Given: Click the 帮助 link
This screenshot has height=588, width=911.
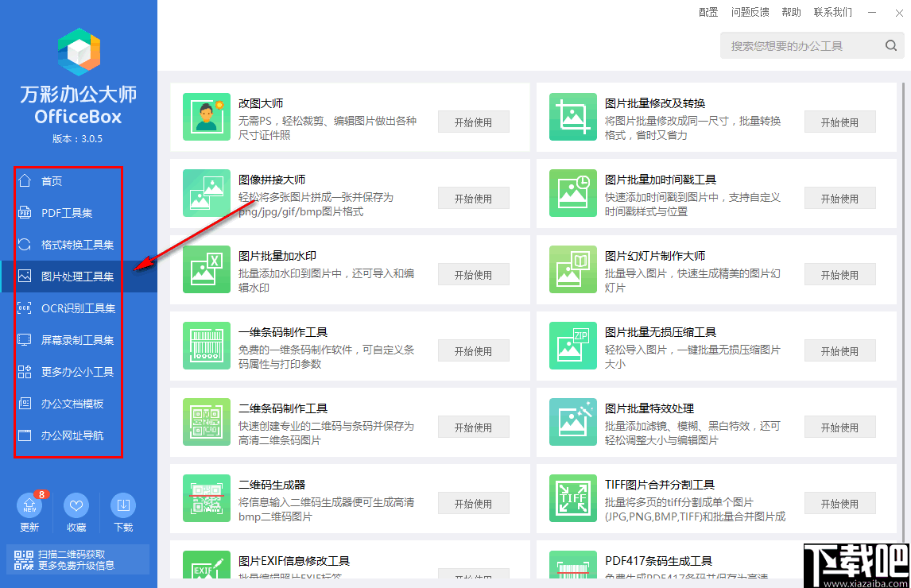Looking at the screenshot, I should [791, 12].
